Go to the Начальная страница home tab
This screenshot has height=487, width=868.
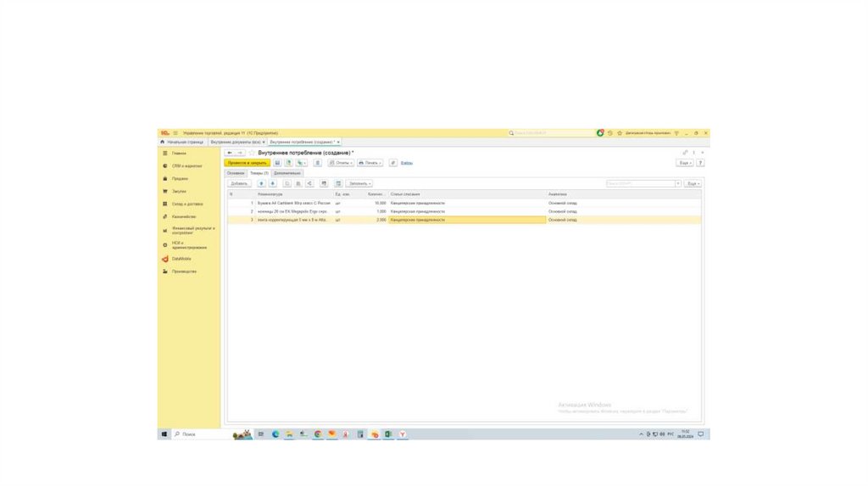pyautogui.click(x=181, y=142)
